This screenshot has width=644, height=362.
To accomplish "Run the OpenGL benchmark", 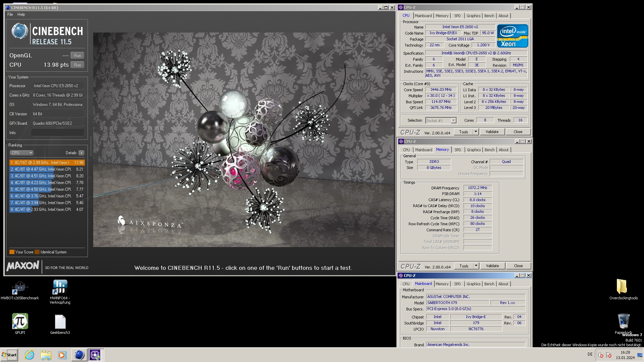I will coord(77,56).
